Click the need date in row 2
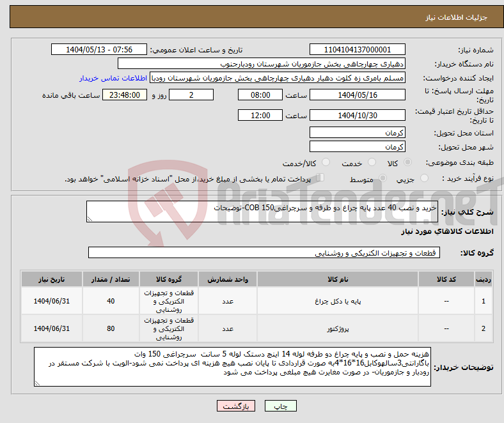The height and width of the screenshot is (423, 504). (x=51, y=328)
